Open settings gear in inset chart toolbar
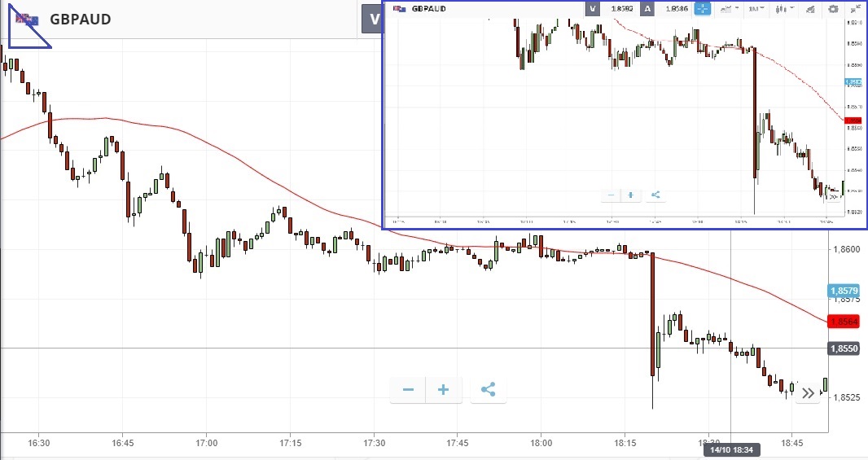This screenshot has height=460, width=868. [833, 9]
